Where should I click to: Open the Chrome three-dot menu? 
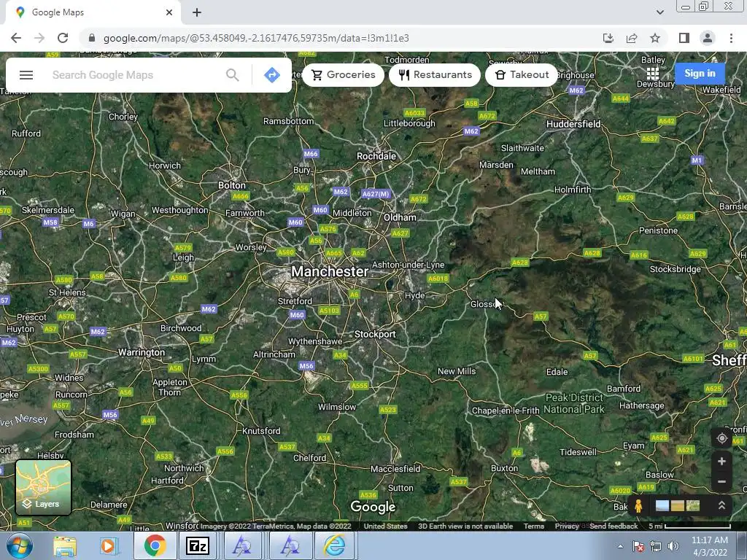pyautogui.click(x=731, y=38)
